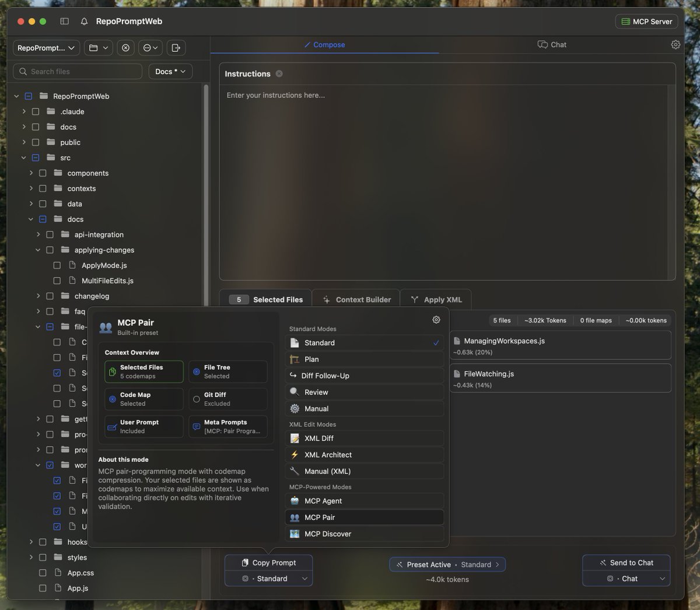
Task: Click the export arrow icon in sidebar toolbar
Action: click(x=176, y=48)
